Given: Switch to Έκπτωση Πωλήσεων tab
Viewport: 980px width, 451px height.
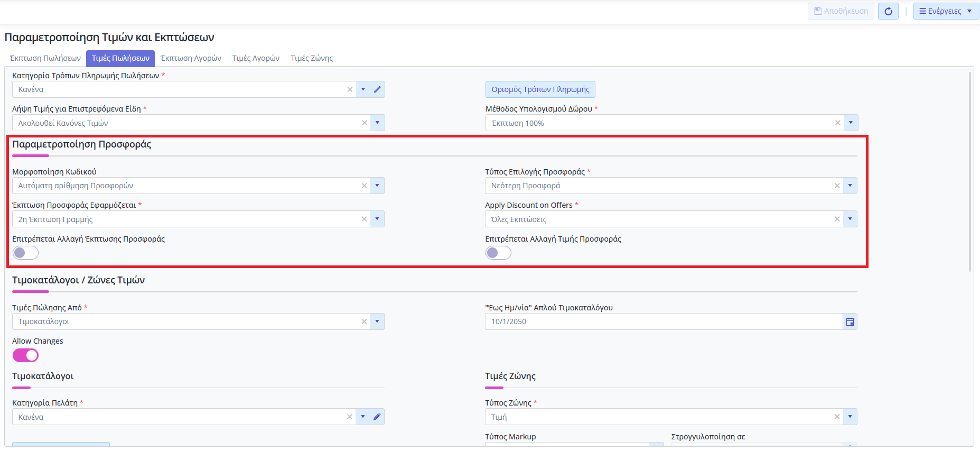Looking at the screenshot, I should click(45, 58).
